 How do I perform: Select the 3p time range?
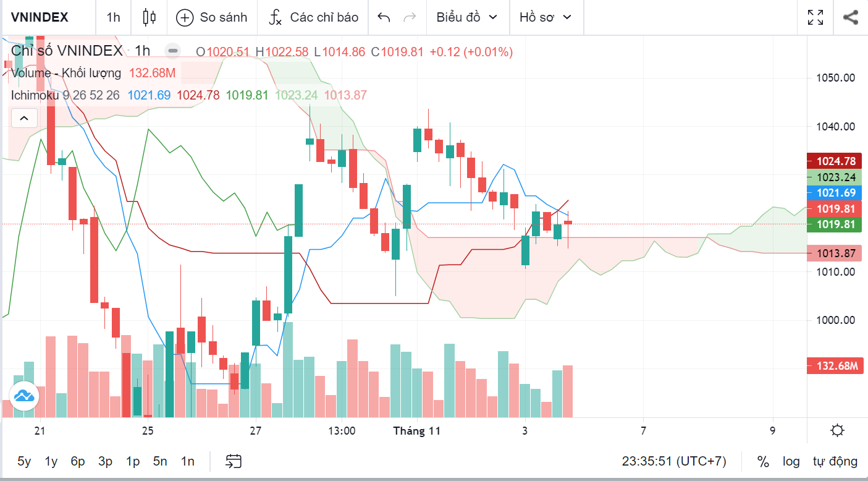(x=105, y=461)
